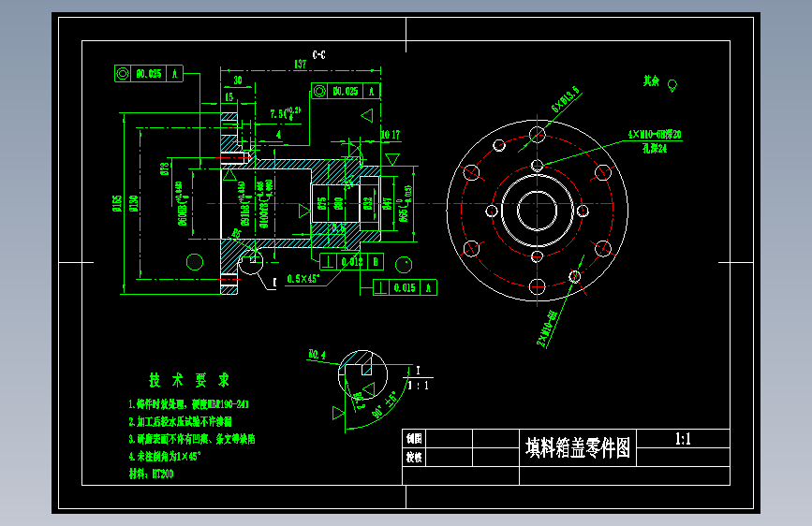Click the '10 17' dimension text
The height and width of the screenshot is (526, 812).
coord(391,135)
